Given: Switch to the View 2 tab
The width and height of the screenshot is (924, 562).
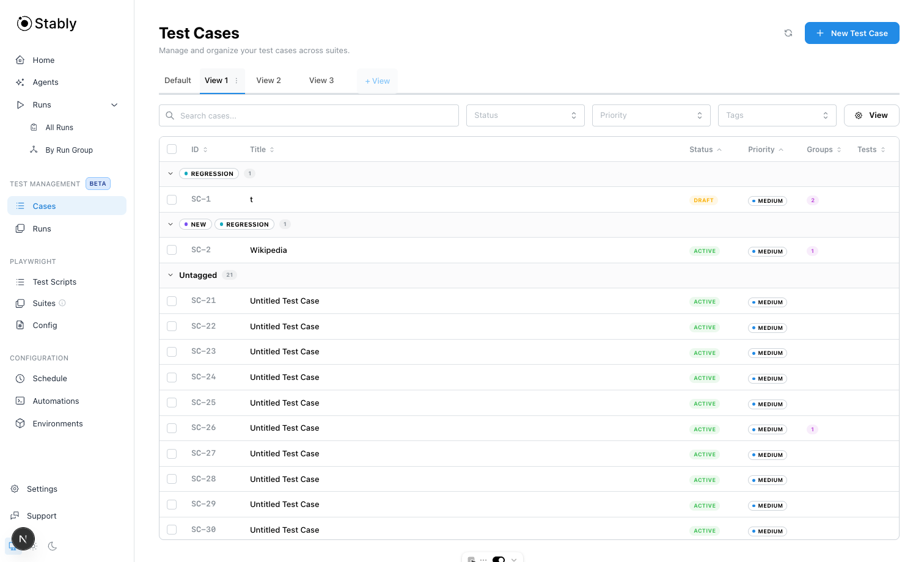Looking at the screenshot, I should coord(268,80).
